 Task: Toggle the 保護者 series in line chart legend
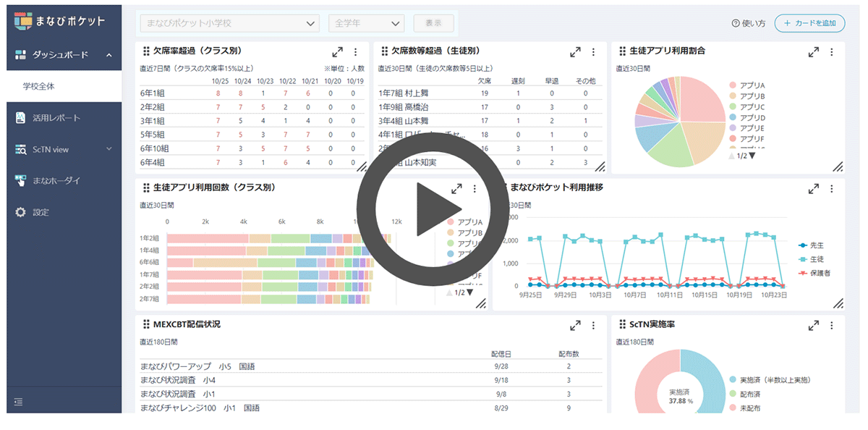click(x=815, y=273)
